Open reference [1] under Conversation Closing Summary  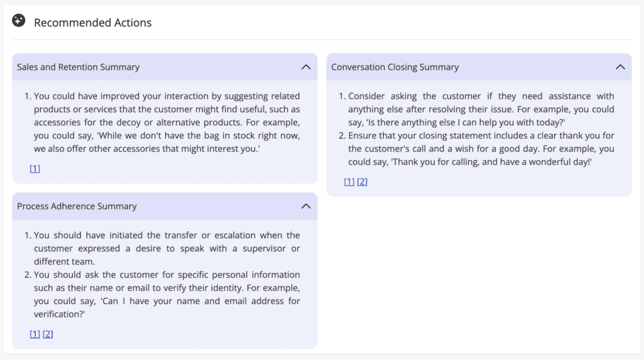click(349, 182)
